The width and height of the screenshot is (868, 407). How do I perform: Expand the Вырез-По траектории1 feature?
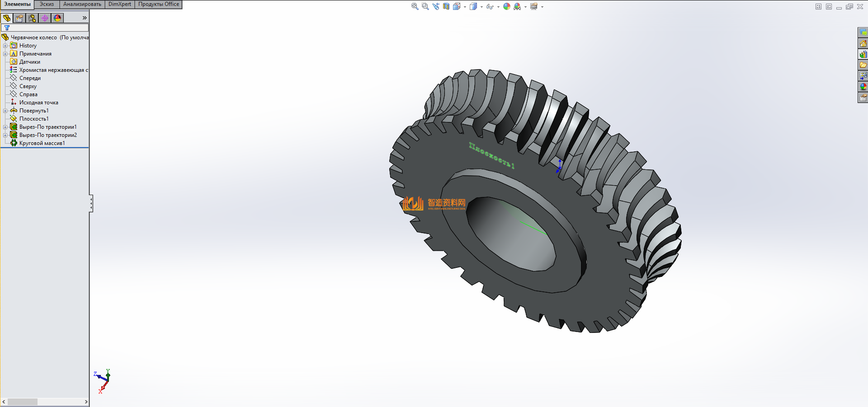coord(5,127)
